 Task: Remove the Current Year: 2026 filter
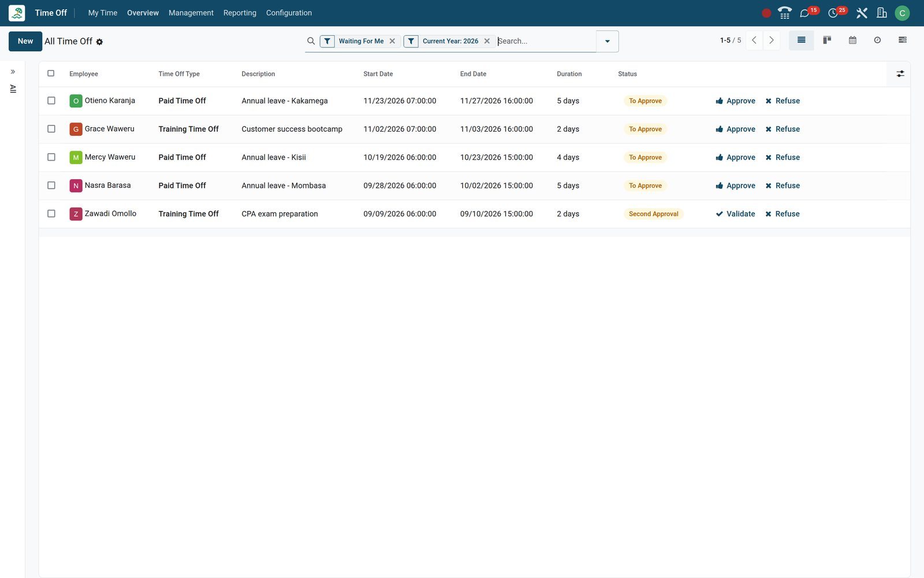[x=487, y=41]
